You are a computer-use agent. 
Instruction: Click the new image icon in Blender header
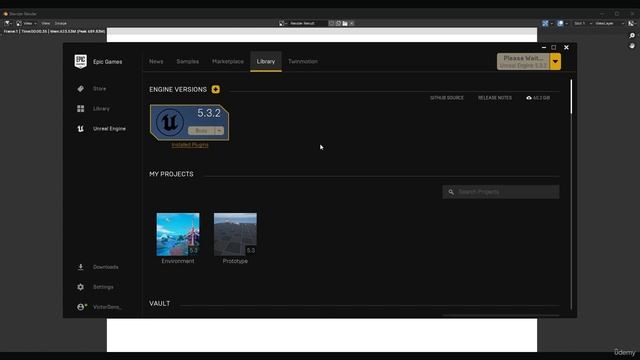point(338,23)
